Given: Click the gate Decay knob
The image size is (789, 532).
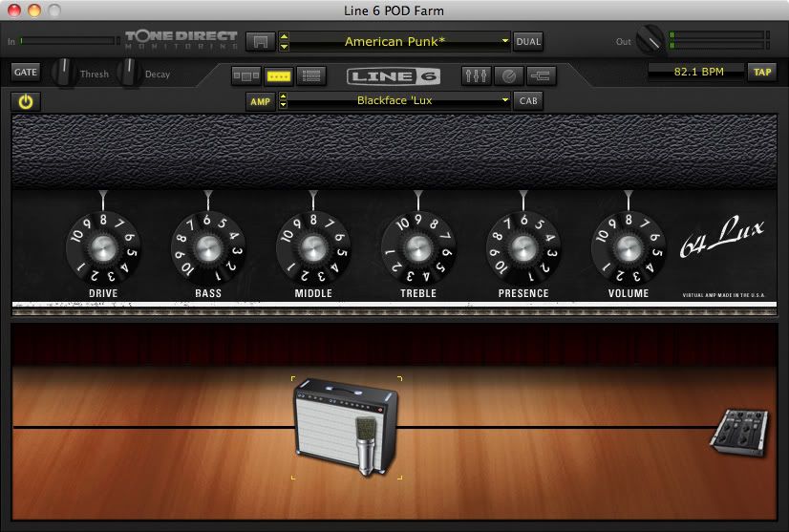Looking at the screenshot, I should click(x=129, y=73).
